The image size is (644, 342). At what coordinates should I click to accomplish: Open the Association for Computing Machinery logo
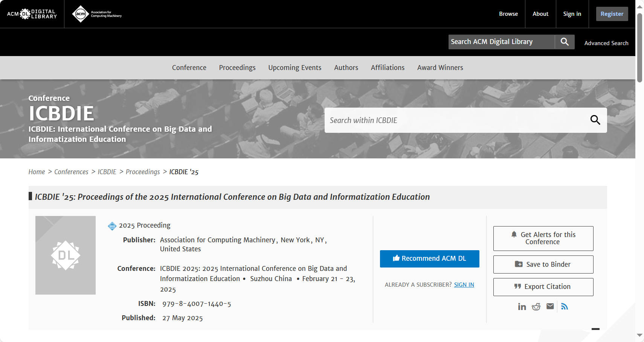[97, 14]
